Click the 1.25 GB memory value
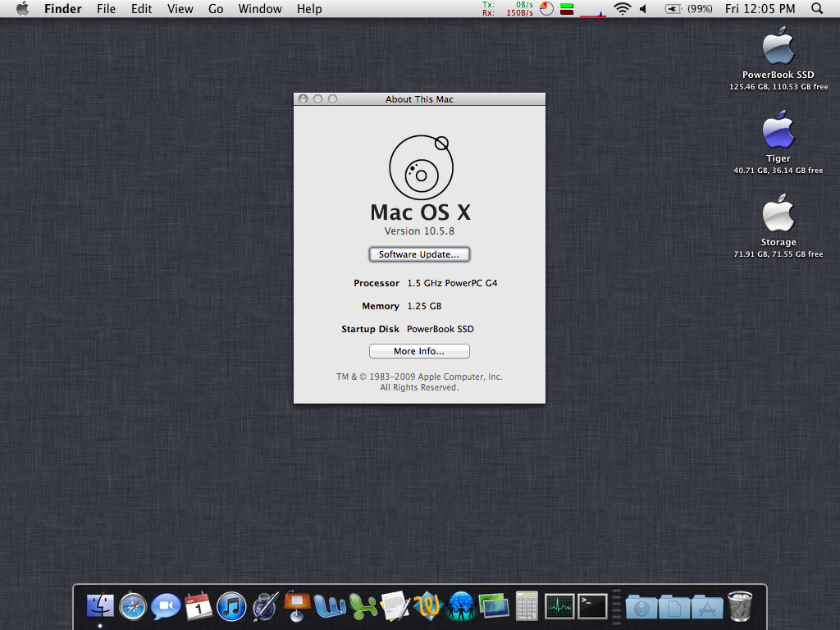This screenshot has width=840, height=630. pyautogui.click(x=424, y=306)
